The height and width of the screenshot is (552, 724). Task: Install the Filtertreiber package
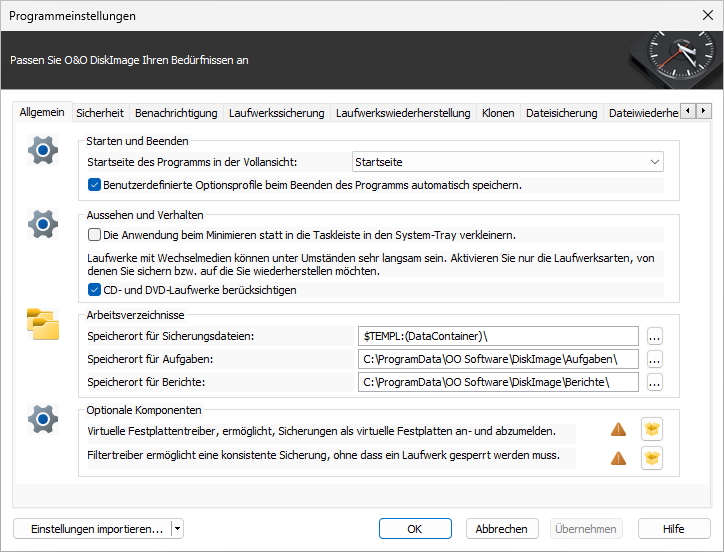click(x=652, y=458)
